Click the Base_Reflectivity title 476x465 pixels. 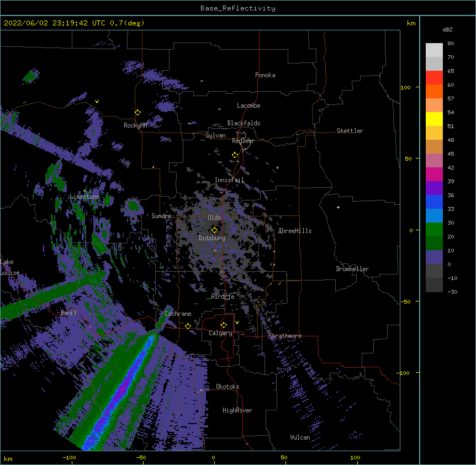click(x=238, y=8)
